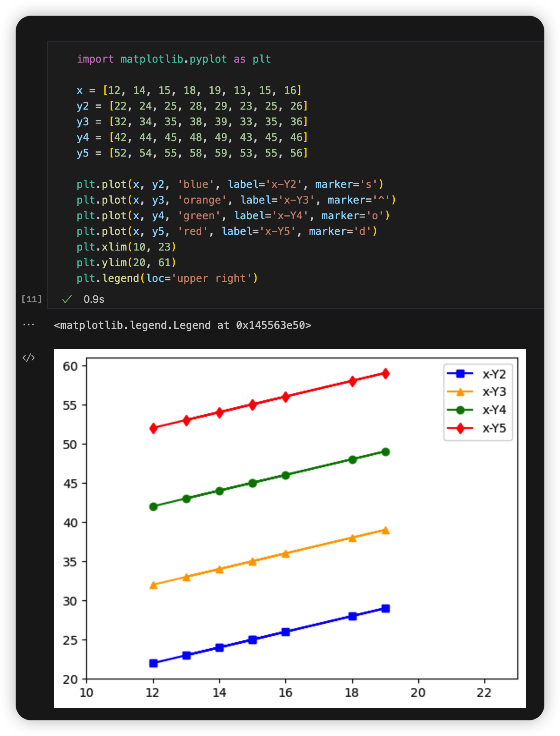The height and width of the screenshot is (736, 560).
Task: Click the plt.legend(loc='upper right') line
Action: point(167,278)
